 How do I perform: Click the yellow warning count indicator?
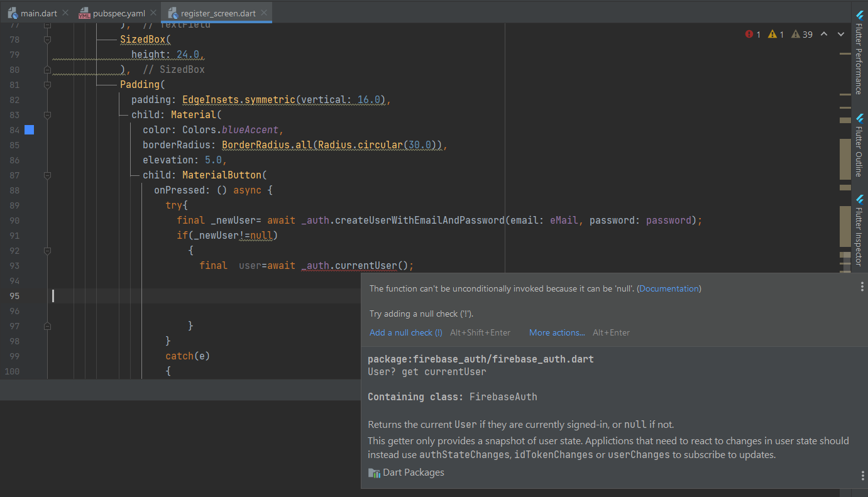point(776,35)
